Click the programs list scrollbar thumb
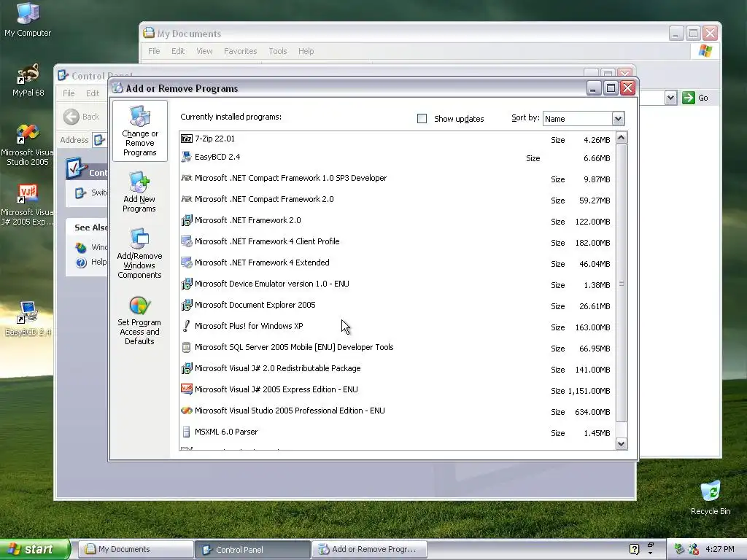747x560 pixels. [x=622, y=284]
